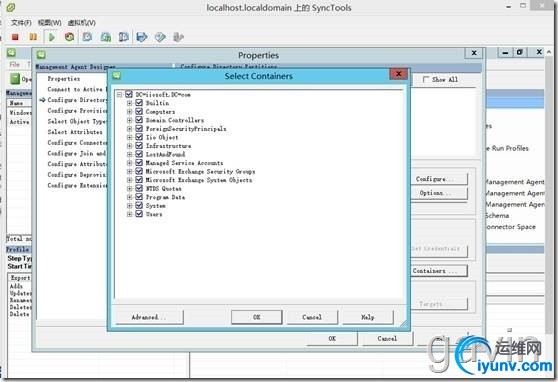Open the 虚拟机(V) menu
Image resolution: width=558 pixels, height=382 pixels.
coord(81,23)
